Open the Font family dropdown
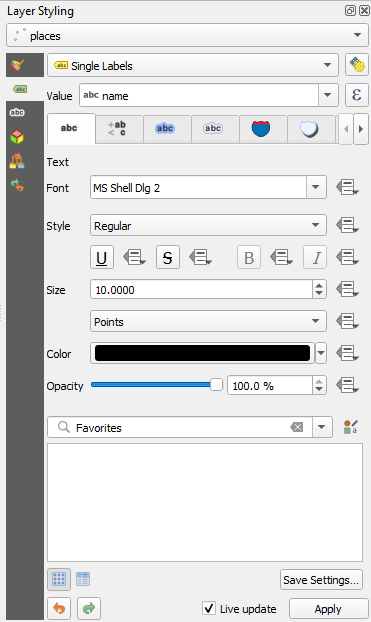Viewport: 371px width, 622px height. click(316, 187)
